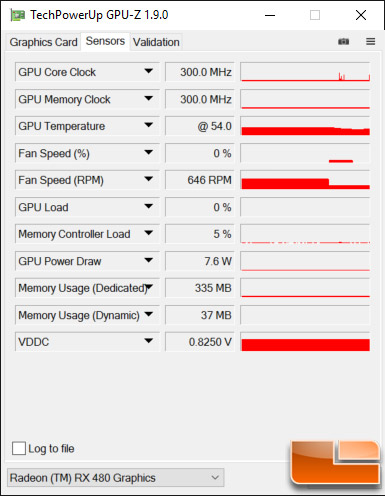Switch to the Validation tab
385x496 pixels.
[x=156, y=42]
